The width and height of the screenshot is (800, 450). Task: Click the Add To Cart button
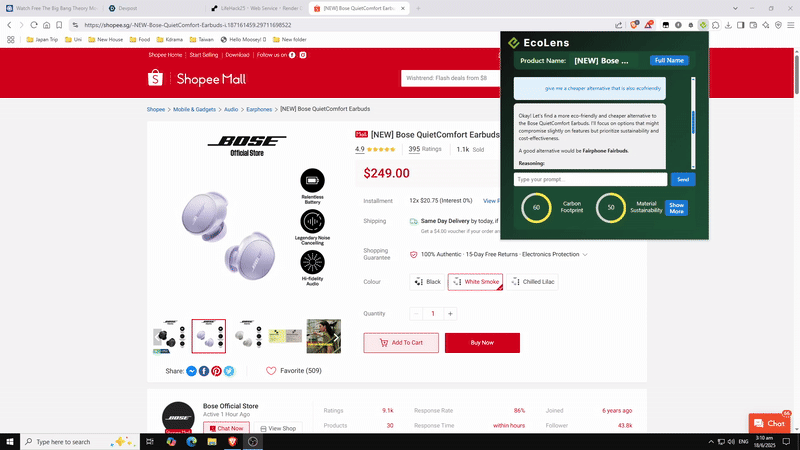tap(401, 343)
